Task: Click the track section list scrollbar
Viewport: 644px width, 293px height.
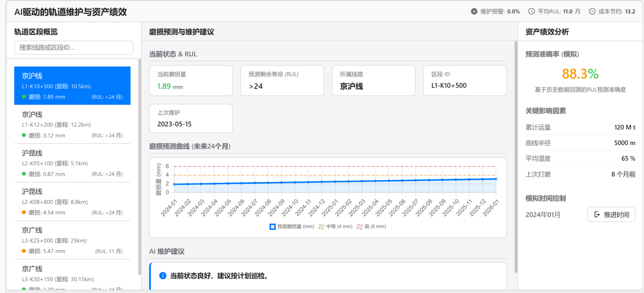Action: 139,167
